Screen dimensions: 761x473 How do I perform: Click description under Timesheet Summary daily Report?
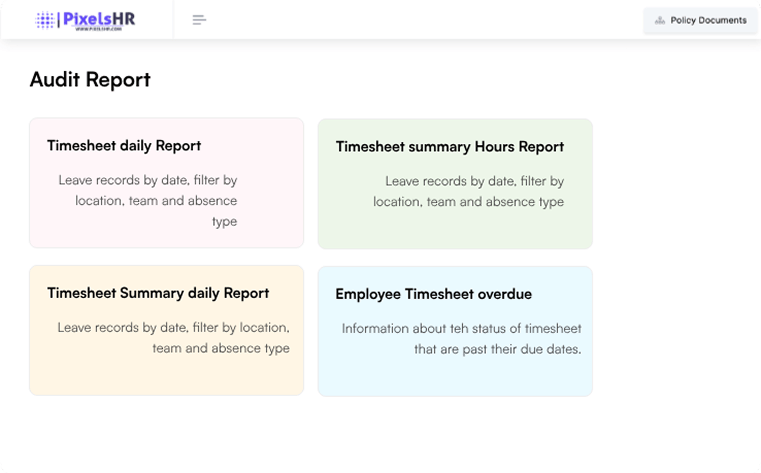175,338
